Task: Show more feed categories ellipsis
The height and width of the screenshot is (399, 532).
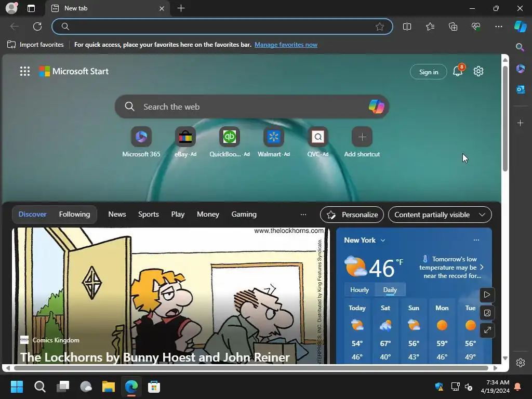Action: [303, 215]
